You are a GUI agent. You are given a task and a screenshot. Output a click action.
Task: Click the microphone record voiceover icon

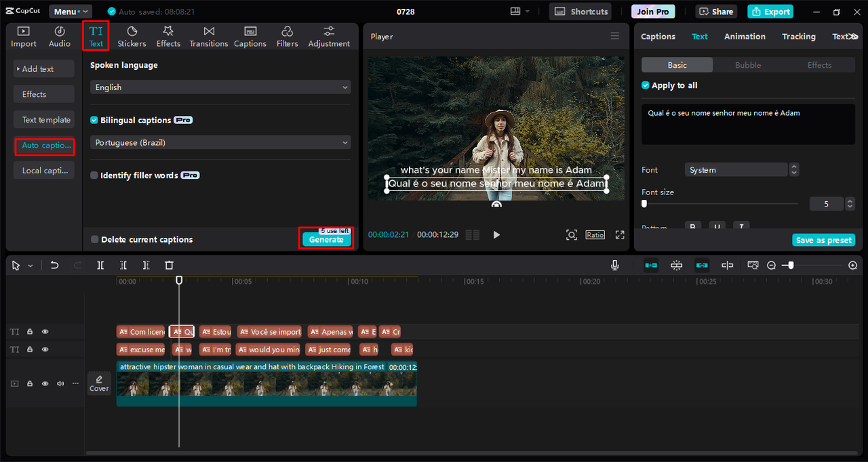(x=615, y=266)
